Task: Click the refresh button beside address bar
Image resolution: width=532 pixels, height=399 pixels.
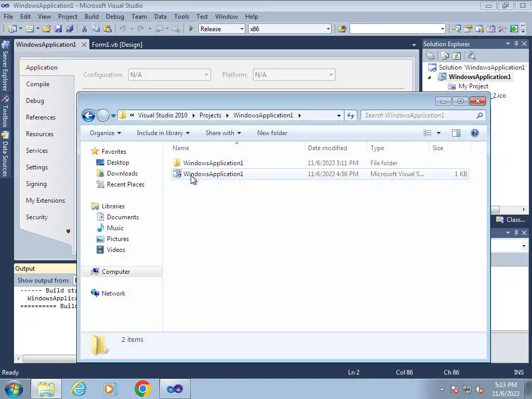Action: [x=351, y=115]
